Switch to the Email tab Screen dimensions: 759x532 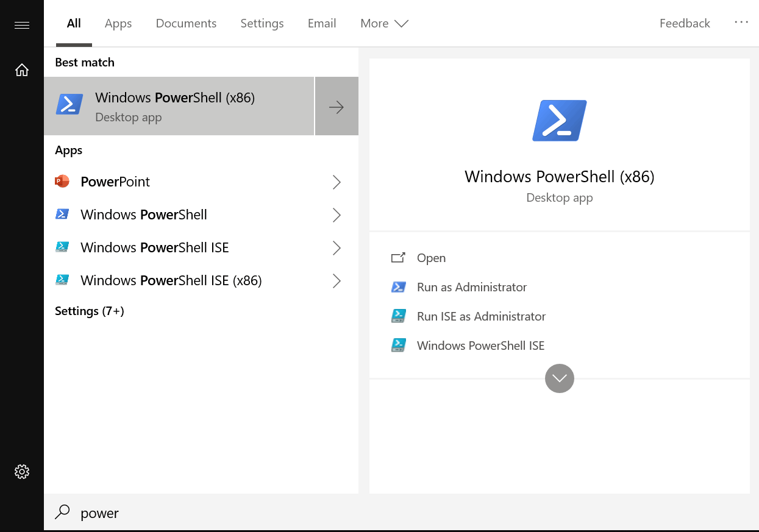coord(322,23)
